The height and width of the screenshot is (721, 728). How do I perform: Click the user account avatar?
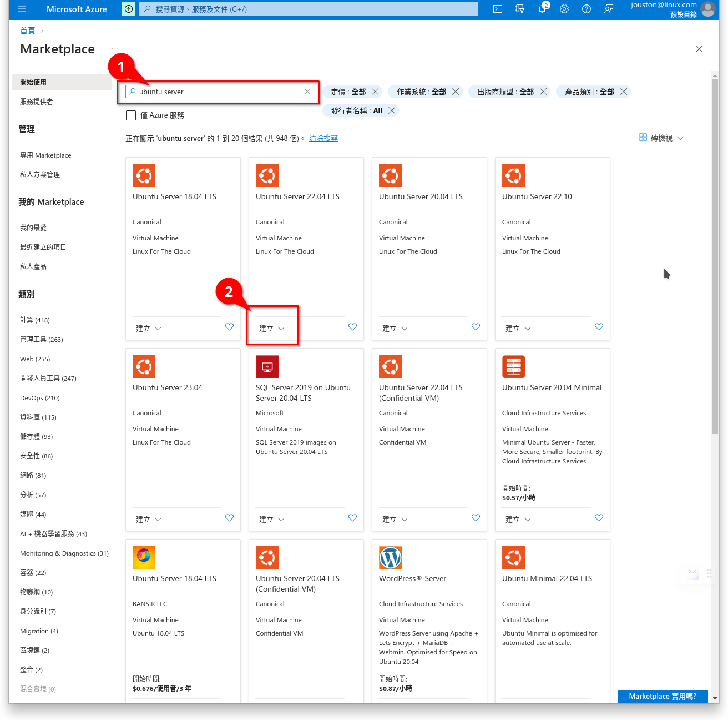coord(708,9)
